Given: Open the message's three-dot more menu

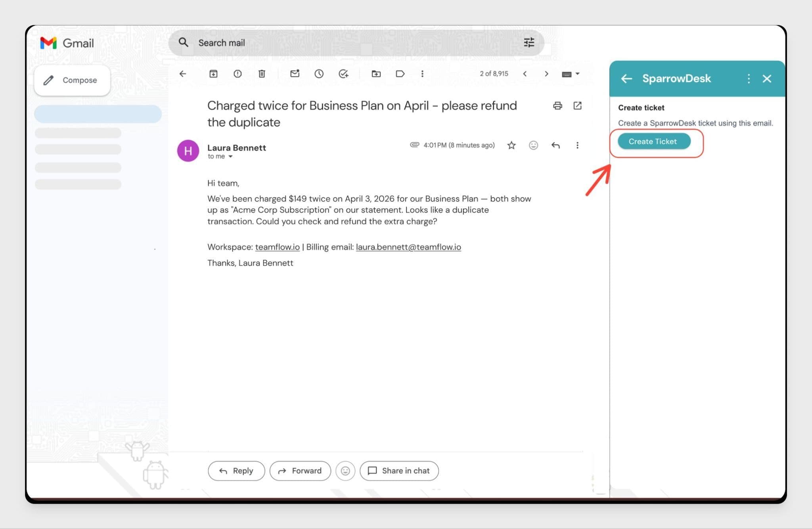Looking at the screenshot, I should 577,146.
